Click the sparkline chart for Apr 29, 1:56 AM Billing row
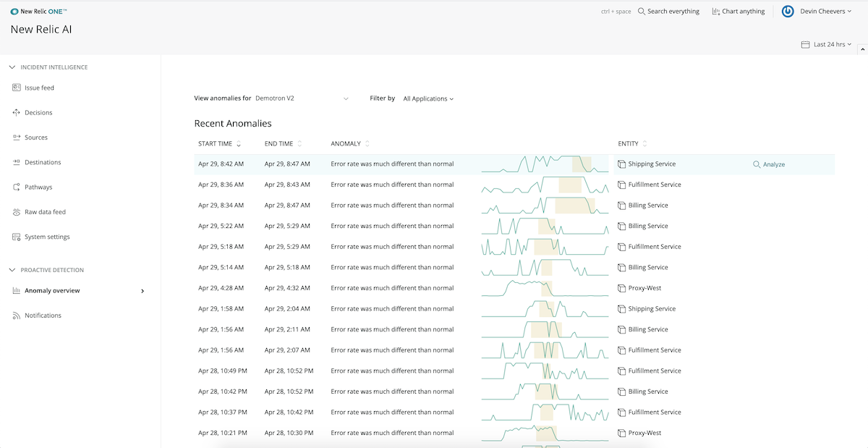 click(x=545, y=329)
